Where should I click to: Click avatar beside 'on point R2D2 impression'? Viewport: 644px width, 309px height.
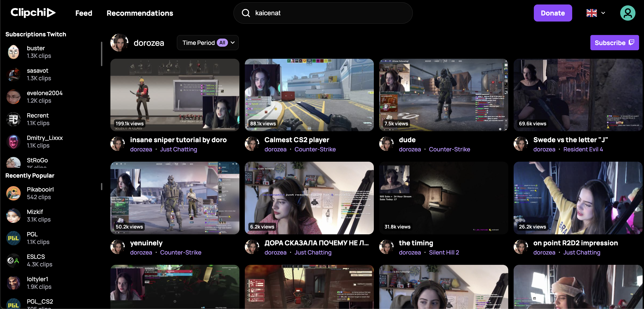(521, 247)
